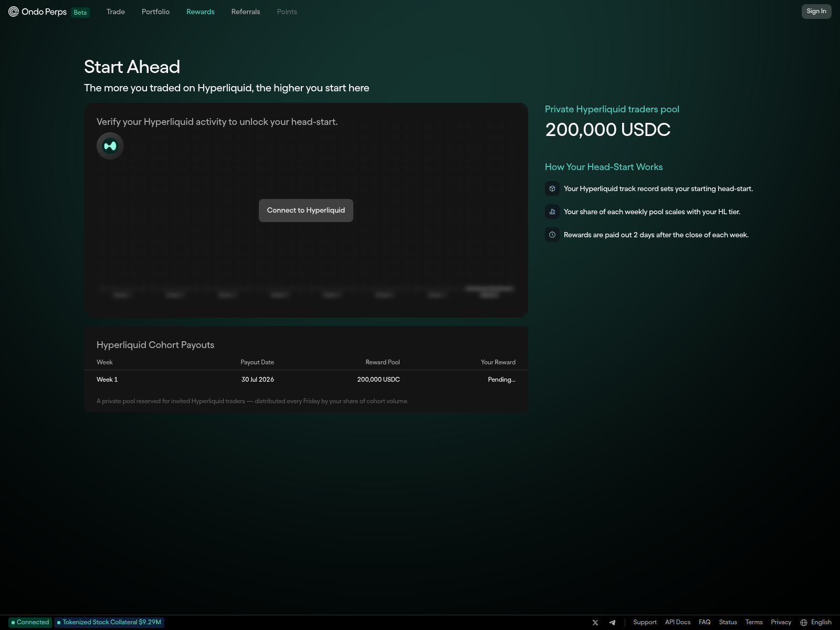Click the bar chart icon beside HL tier text

552,212
